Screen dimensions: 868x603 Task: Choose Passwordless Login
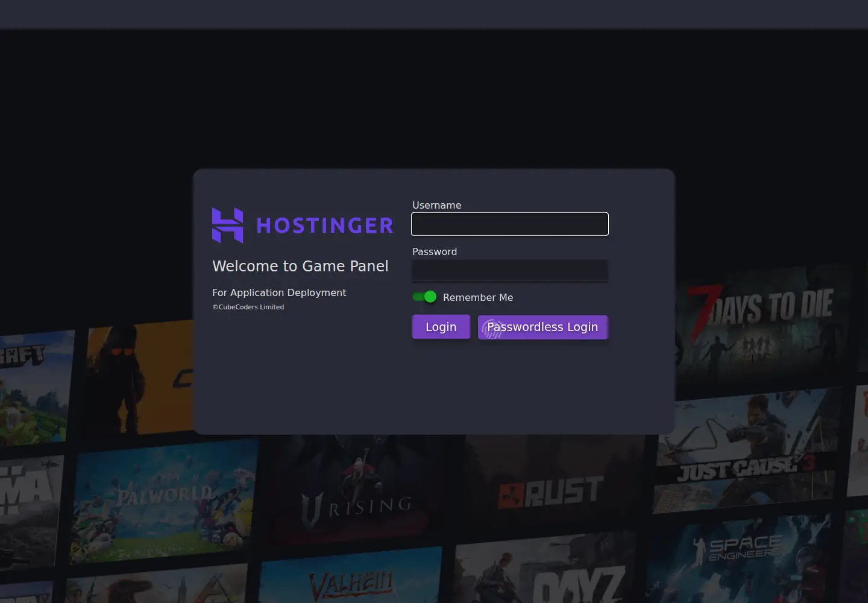[542, 327]
